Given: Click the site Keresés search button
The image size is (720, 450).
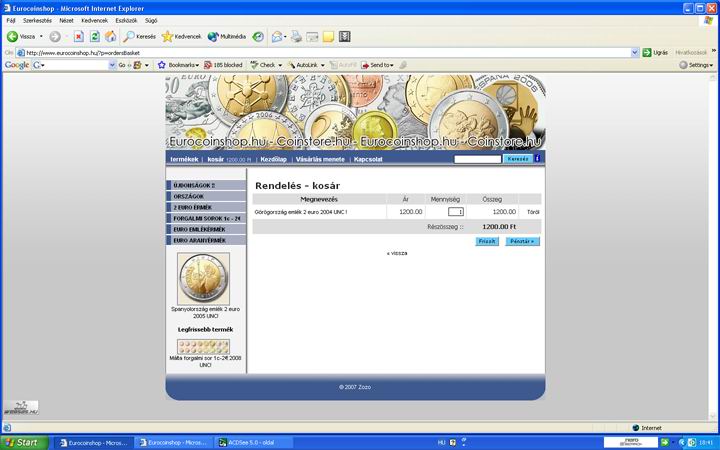Looking at the screenshot, I should [518, 158].
